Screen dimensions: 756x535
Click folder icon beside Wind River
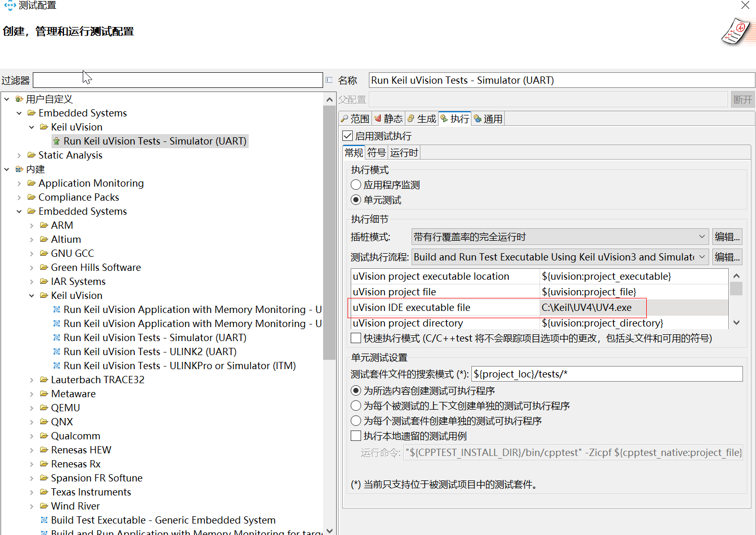click(x=44, y=506)
